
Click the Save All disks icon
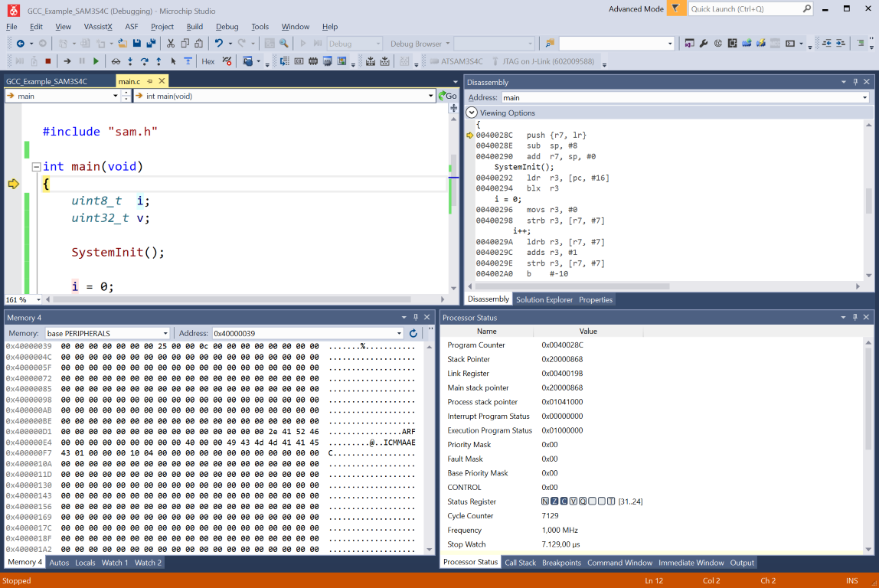point(151,43)
